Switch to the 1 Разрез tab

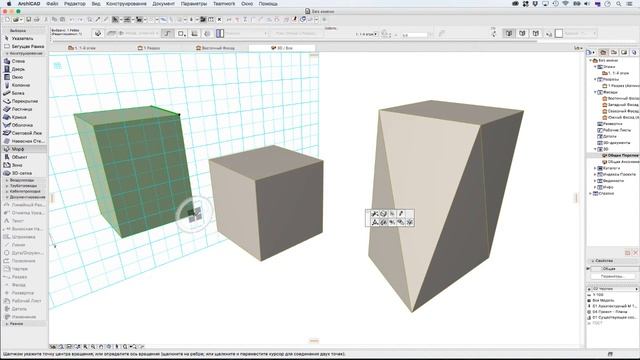tap(149, 48)
